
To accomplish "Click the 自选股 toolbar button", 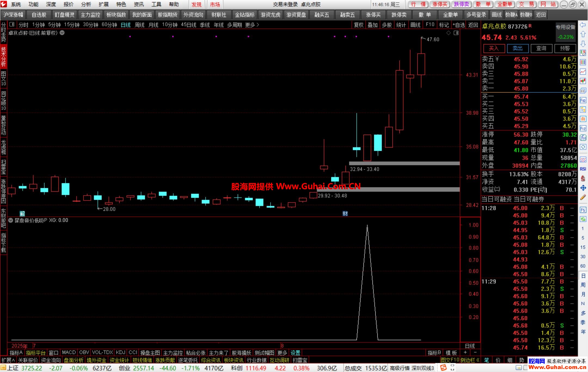I will pos(39,15).
